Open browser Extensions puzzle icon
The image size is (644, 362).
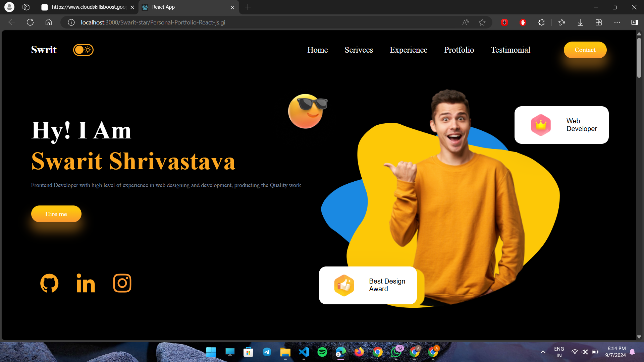point(541,22)
